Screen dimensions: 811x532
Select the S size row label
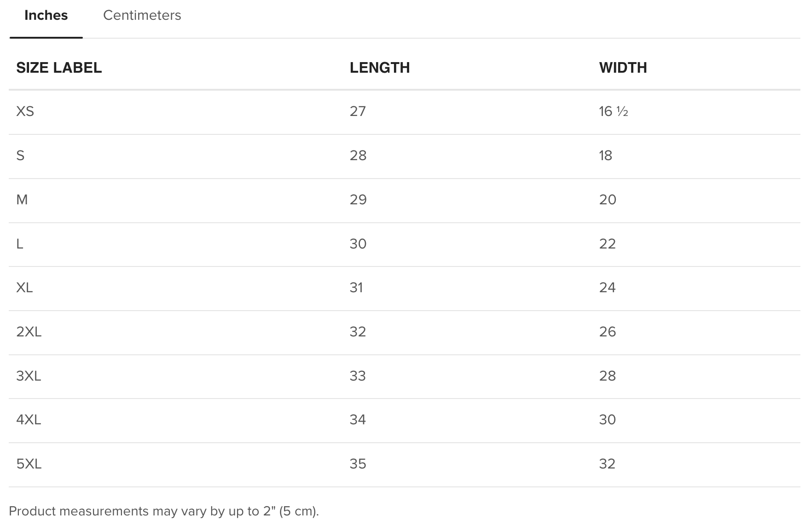20,156
